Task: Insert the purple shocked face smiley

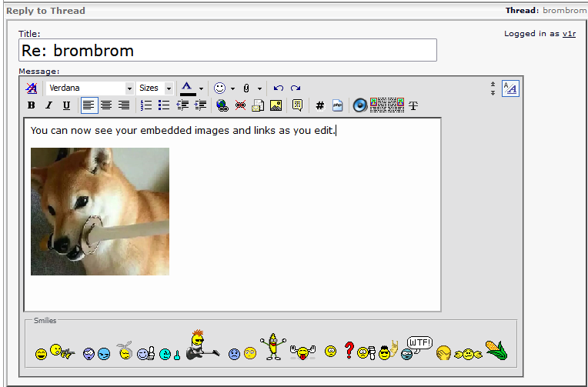Action: 89,354
